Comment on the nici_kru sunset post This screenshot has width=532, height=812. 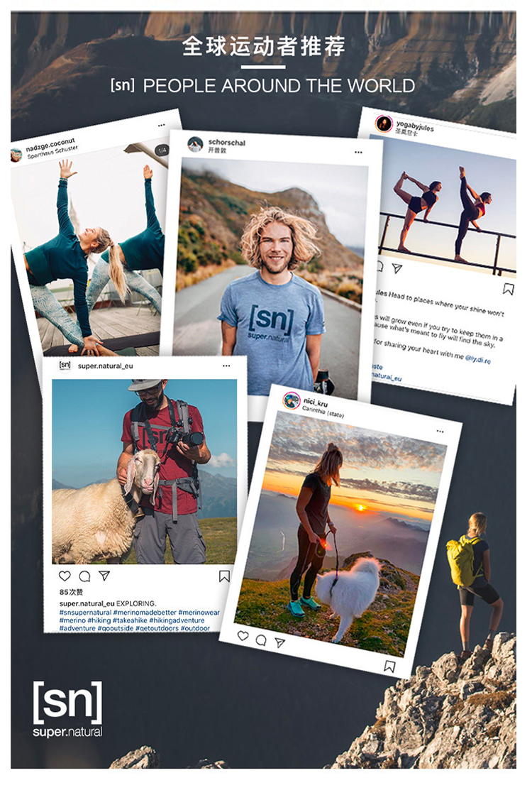pyautogui.click(x=261, y=640)
